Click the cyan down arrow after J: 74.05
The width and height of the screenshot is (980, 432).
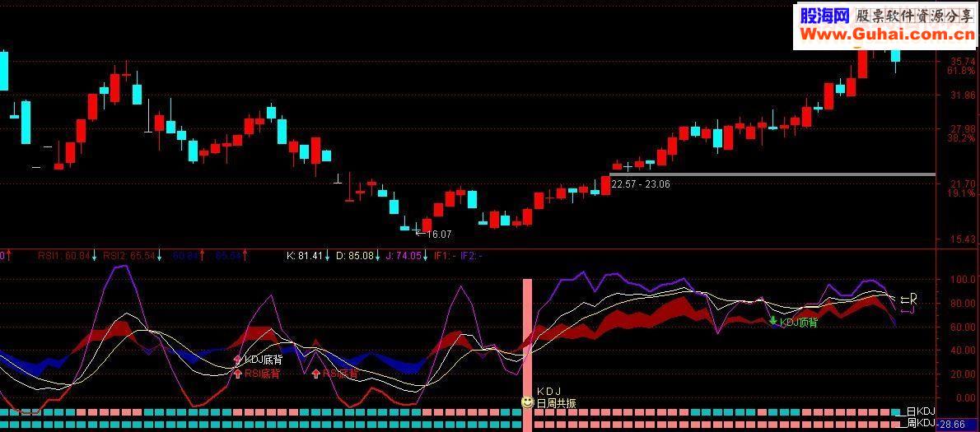coord(427,255)
